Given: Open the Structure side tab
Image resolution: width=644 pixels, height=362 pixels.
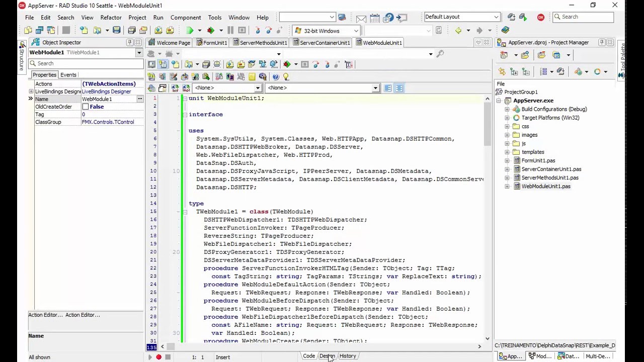Looking at the screenshot, I should [22, 56].
